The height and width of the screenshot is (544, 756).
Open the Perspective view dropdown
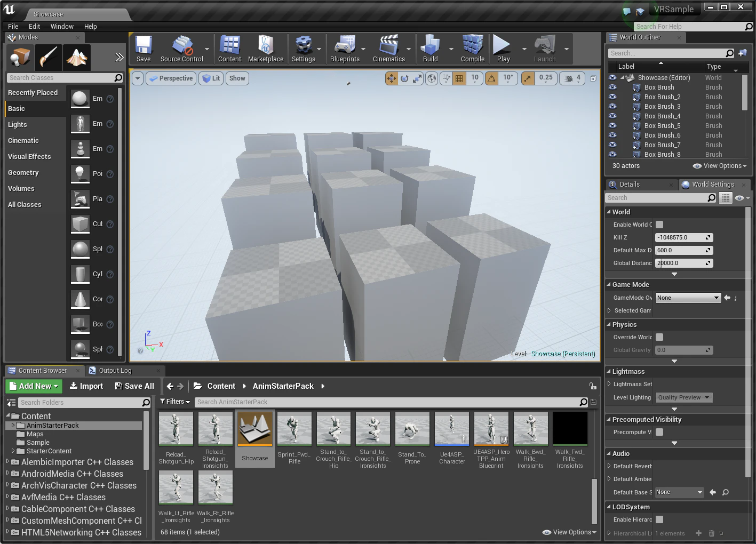click(x=171, y=78)
